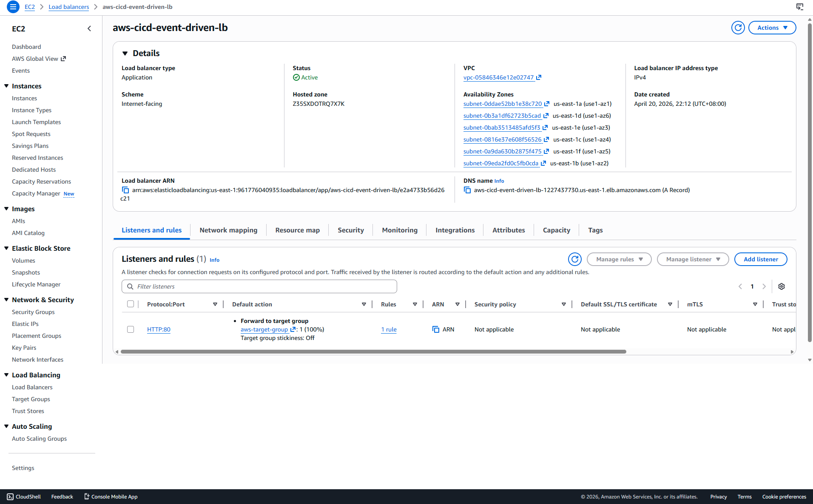Collapse the Network & Security section
813x504 pixels.
click(6, 300)
